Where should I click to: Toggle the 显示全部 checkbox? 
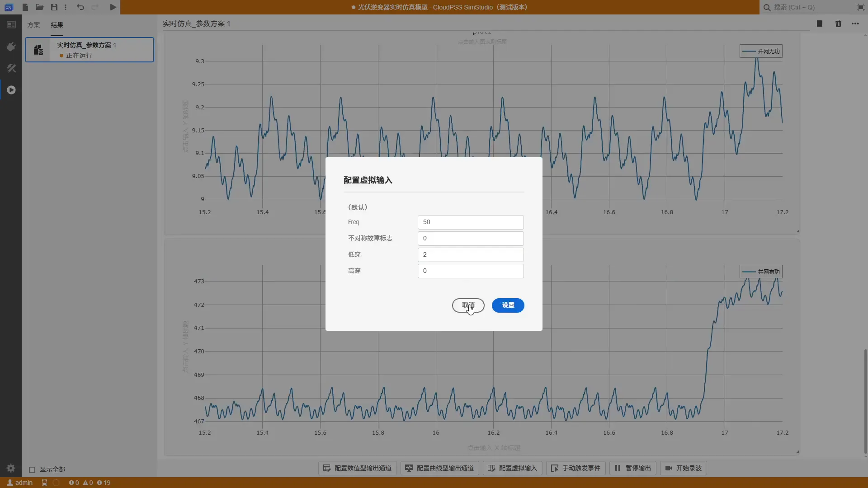pyautogui.click(x=32, y=470)
